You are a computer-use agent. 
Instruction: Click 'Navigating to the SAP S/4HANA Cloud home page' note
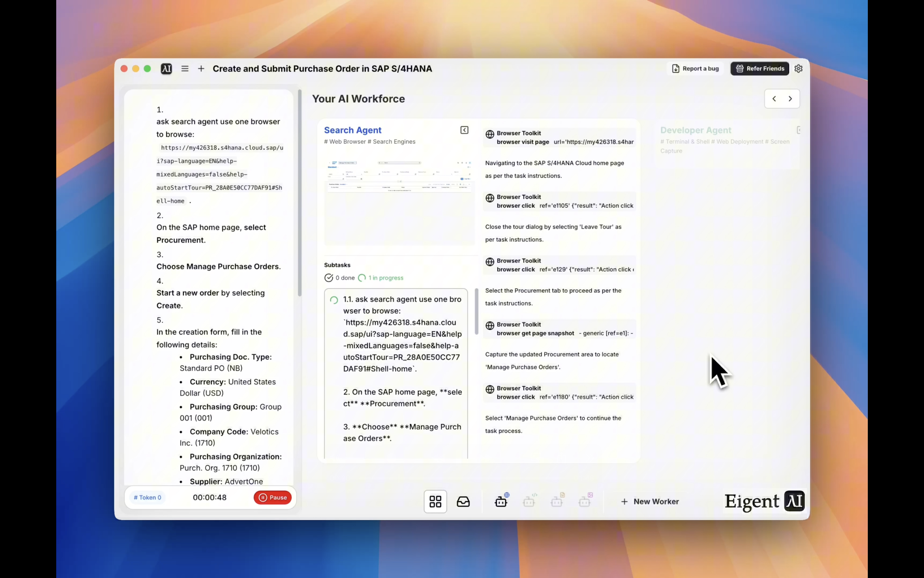(x=554, y=169)
